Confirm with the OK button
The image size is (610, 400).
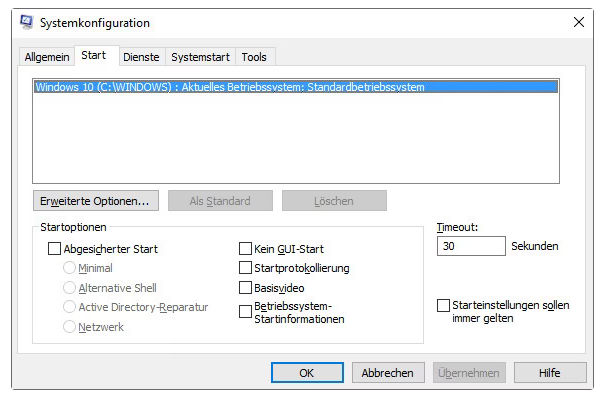click(307, 373)
